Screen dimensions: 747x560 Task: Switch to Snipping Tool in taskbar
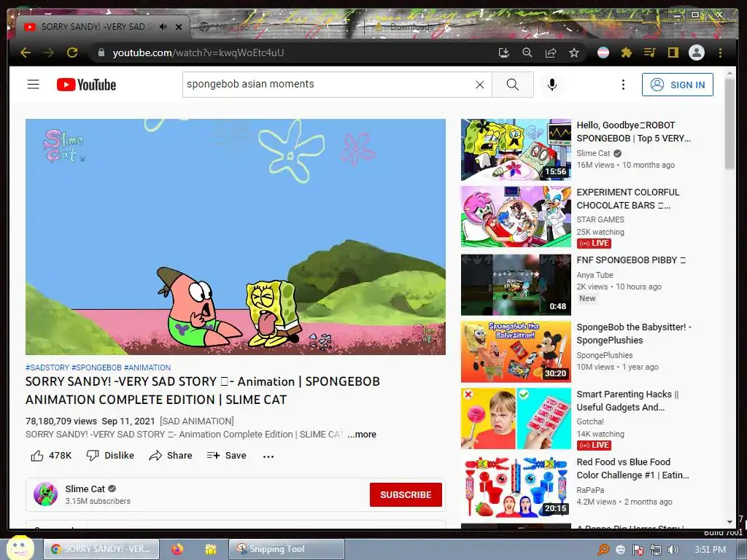tap(286, 549)
